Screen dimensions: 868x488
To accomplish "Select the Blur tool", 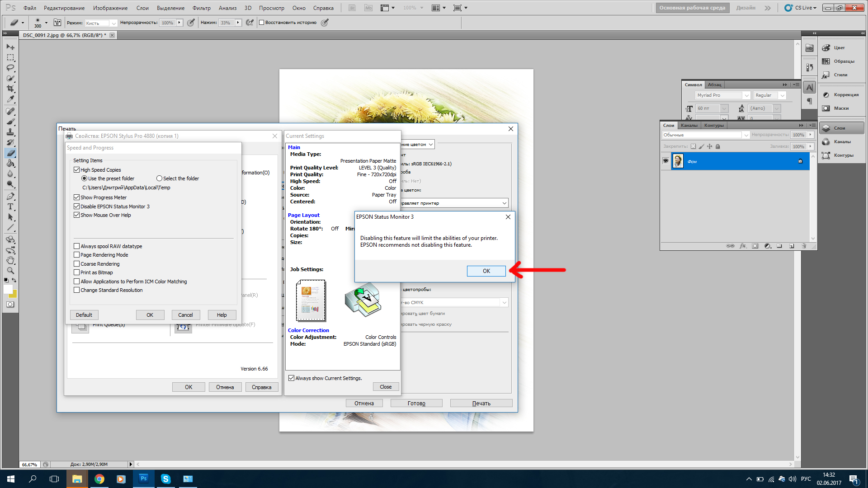I will pyautogui.click(x=10, y=174).
